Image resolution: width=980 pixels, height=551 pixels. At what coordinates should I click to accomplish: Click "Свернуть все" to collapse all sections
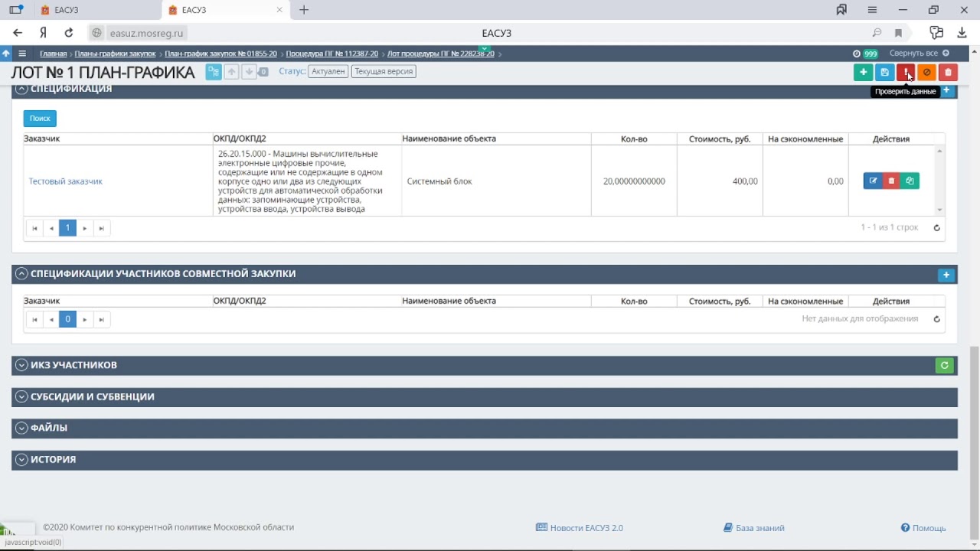tap(919, 54)
